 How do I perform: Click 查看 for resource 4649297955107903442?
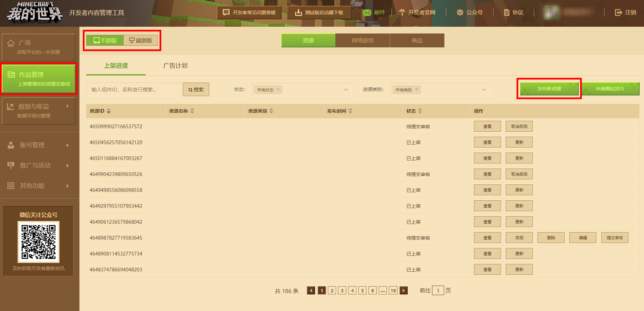click(487, 206)
